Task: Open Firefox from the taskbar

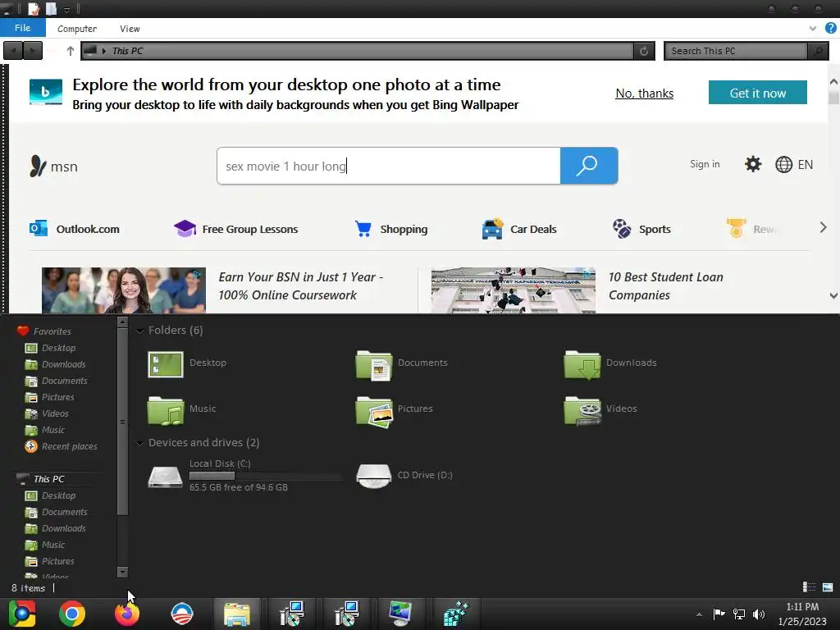Action: [127, 614]
